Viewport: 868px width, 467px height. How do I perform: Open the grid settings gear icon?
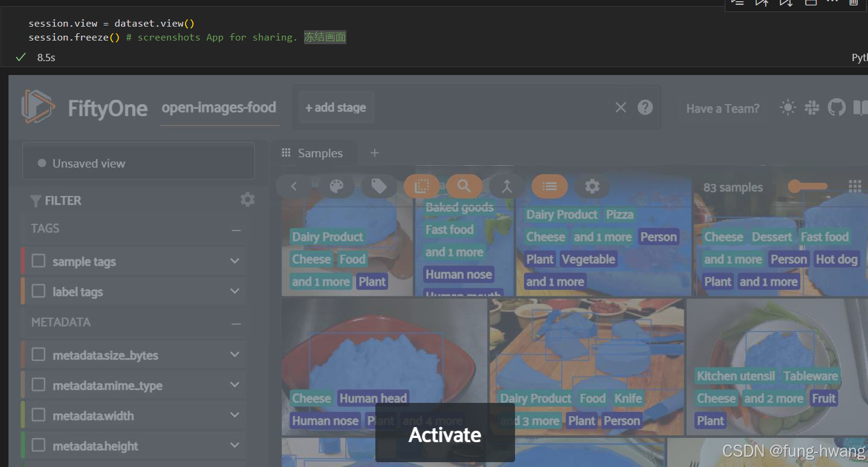[x=592, y=186]
